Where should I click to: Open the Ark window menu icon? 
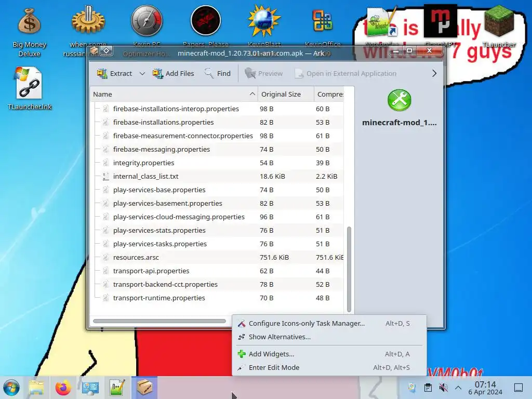click(94, 51)
